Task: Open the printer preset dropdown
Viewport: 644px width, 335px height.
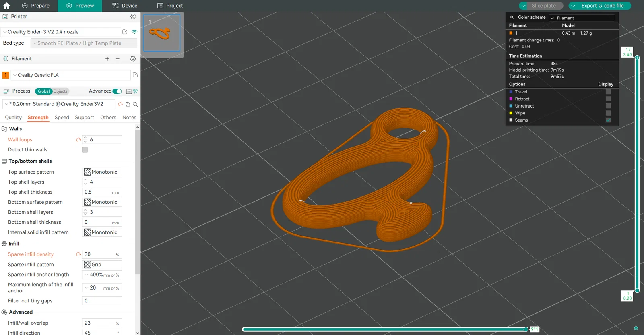Action: tap(61, 32)
